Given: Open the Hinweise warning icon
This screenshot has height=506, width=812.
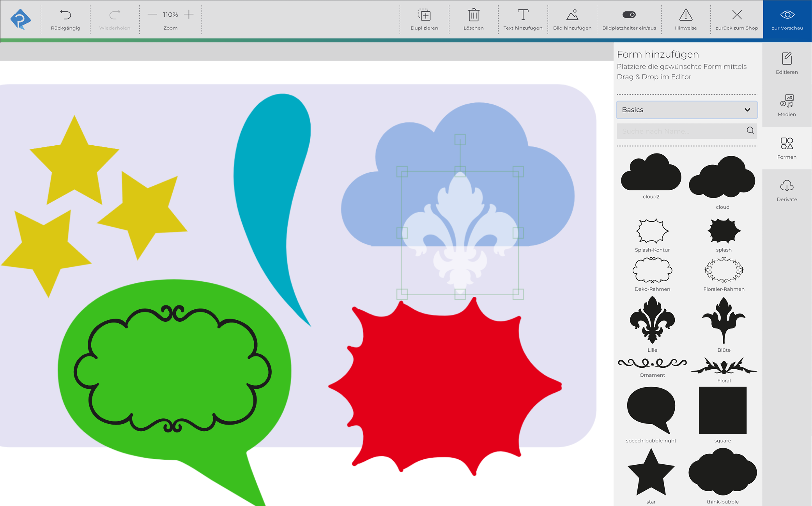Looking at the screenshot, I should tap(686, 15).
